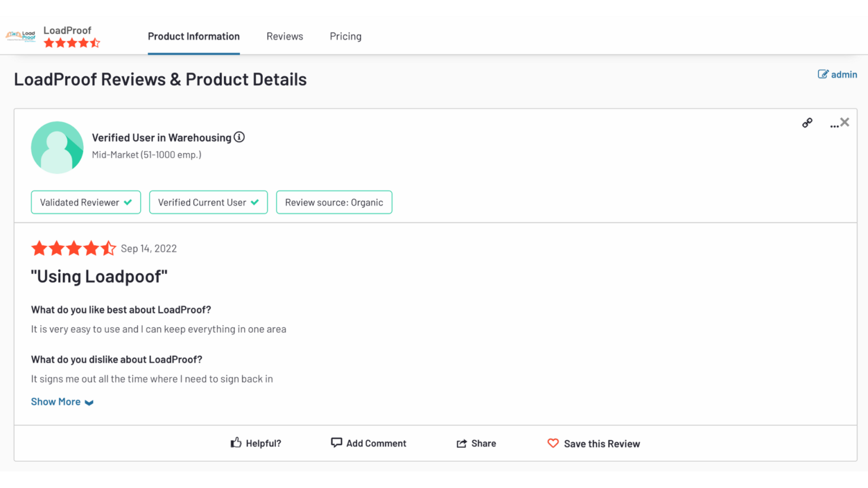Viewport: 868px width, 488px height.
Task: Expand the review with Show More
Action: 62,402
